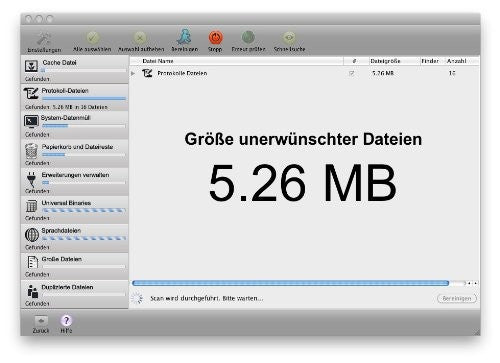Select the Duplizierte Dateien category
This screenshot has width=500, height=363.
(75, 294)
